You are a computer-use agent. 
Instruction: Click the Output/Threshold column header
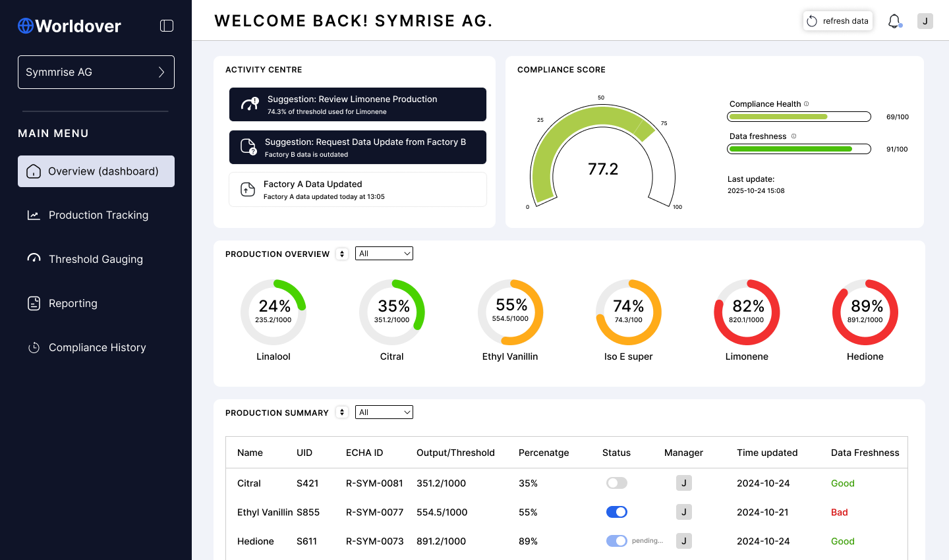[x=455, y=453]
